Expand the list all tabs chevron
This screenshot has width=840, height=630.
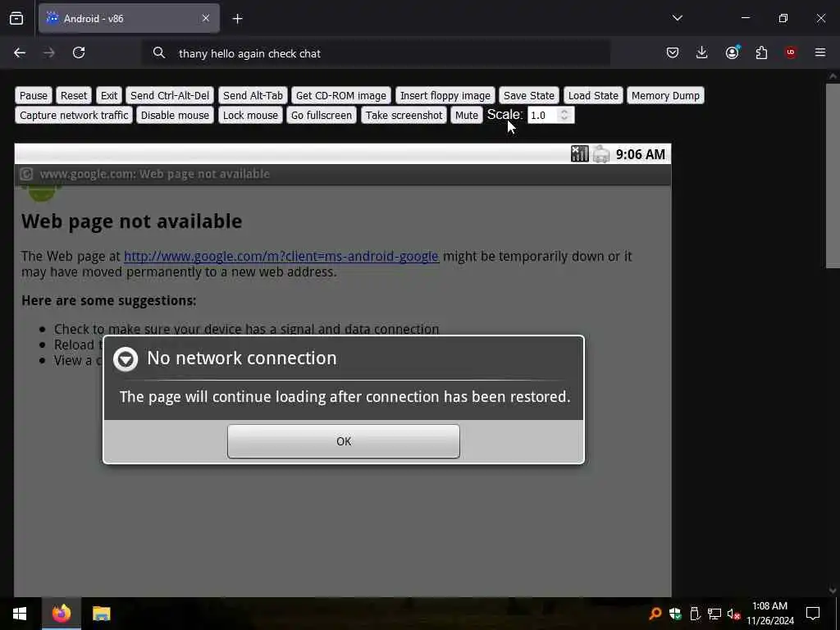[677, 18]
